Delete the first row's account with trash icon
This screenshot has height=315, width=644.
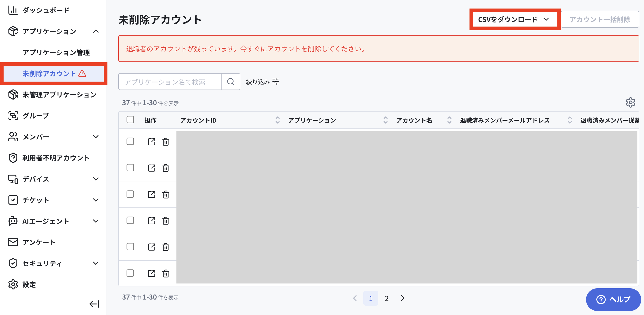point(165,142)
